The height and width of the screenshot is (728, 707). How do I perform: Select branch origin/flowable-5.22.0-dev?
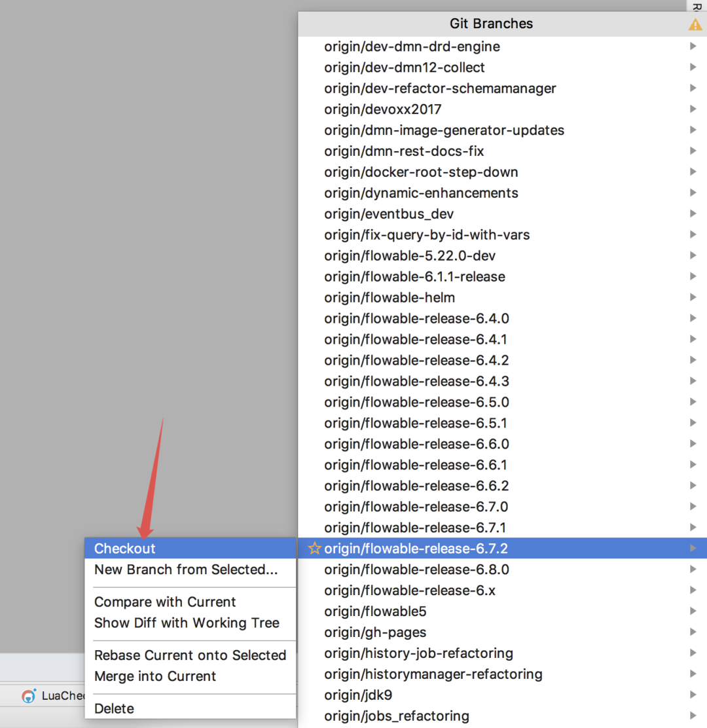(x=502, y=255)
